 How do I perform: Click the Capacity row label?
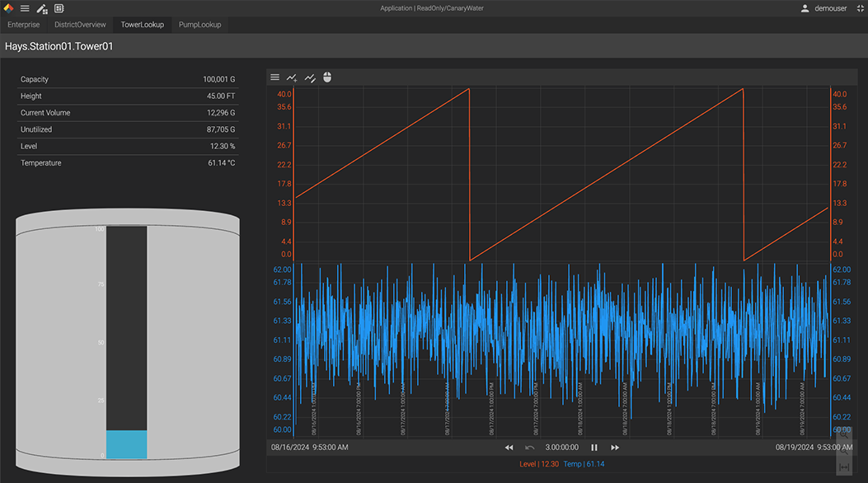coord(35,80)
